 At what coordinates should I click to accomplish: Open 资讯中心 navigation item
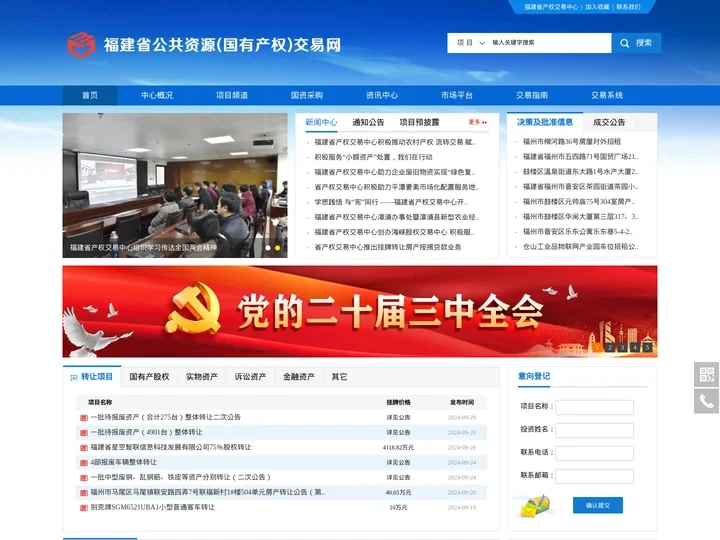click(x=382, y=95)
